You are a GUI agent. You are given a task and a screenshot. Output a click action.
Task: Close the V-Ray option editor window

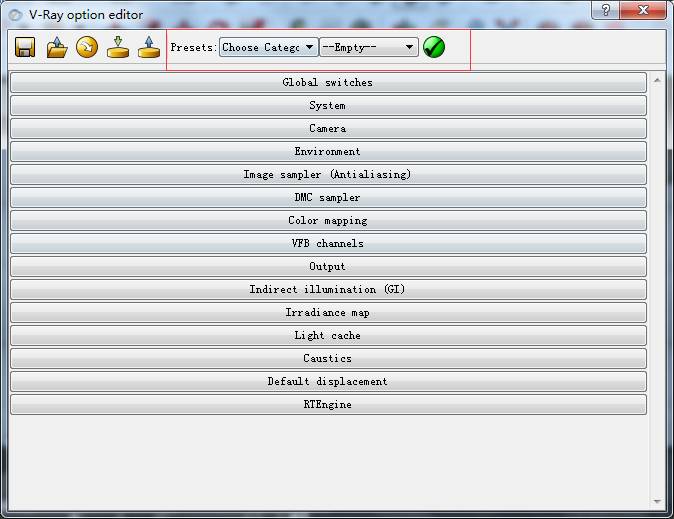tap(644, 10)
